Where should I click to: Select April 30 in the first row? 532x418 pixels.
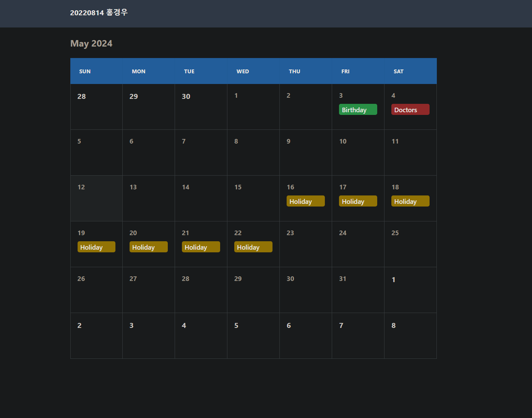(x=201, y=107)
